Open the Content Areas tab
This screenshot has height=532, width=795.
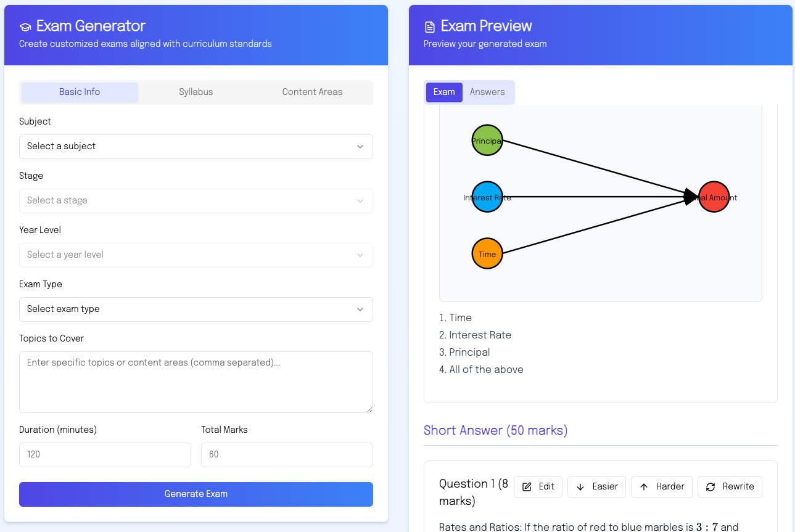(x=312, y=91)
